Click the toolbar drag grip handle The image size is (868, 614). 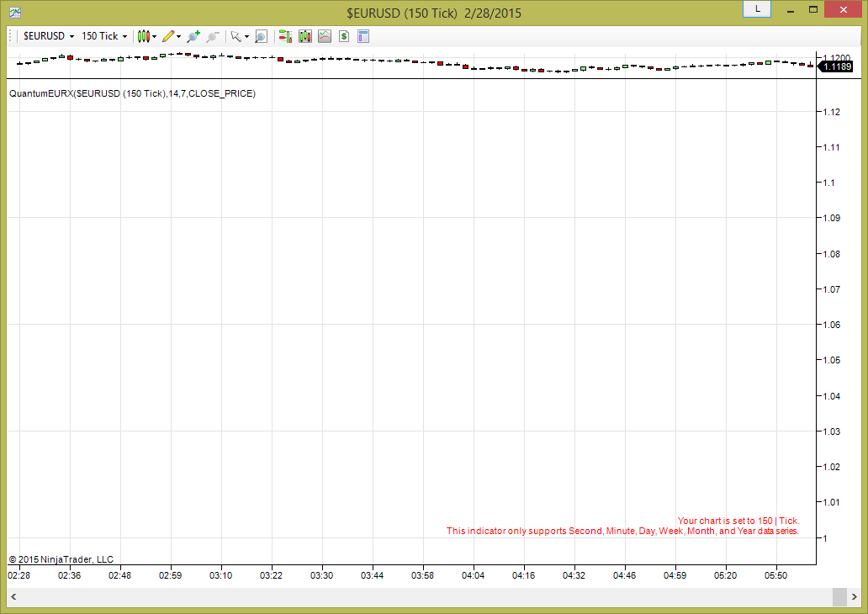coord(11,36)
